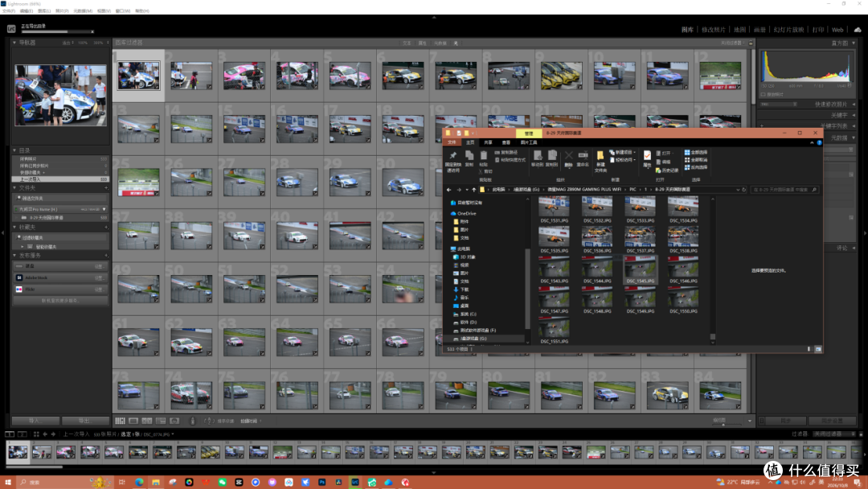Image resolution: width=868 pixels, height=489 pixels.
Task: Click the second window display button numbered 2
Action: tap(23, 434)
